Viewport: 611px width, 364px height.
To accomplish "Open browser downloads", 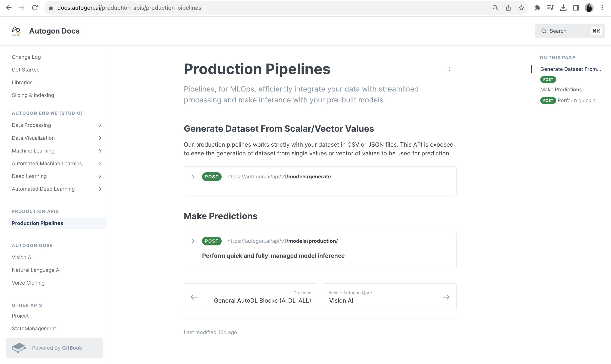I will click(x=563, y=8).
